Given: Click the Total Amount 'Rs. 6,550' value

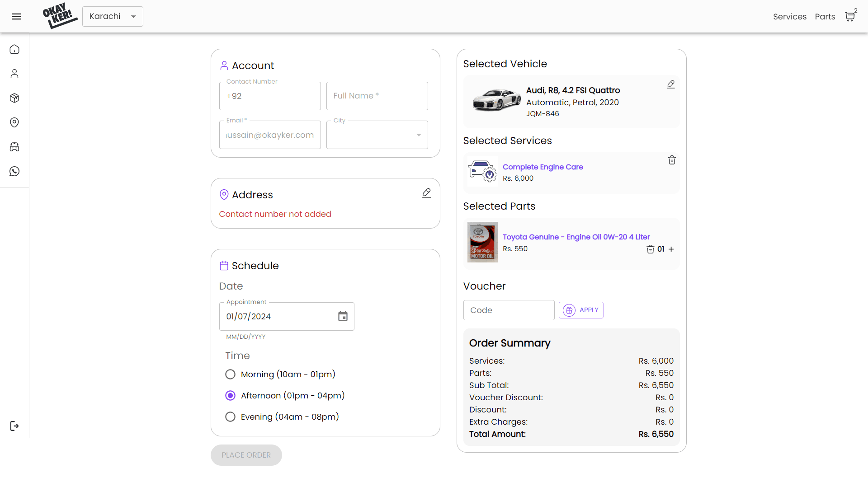Looking at the screenshot, I should [x=656, y=434].
